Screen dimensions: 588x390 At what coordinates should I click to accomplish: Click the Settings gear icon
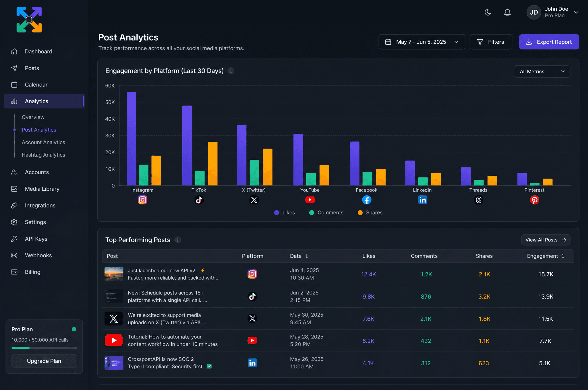tap(14, 222)
